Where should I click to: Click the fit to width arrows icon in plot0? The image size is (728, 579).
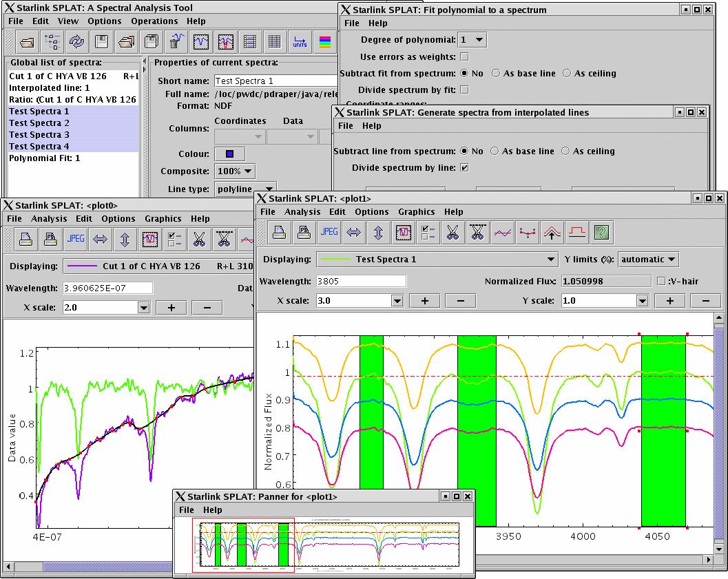101,239
